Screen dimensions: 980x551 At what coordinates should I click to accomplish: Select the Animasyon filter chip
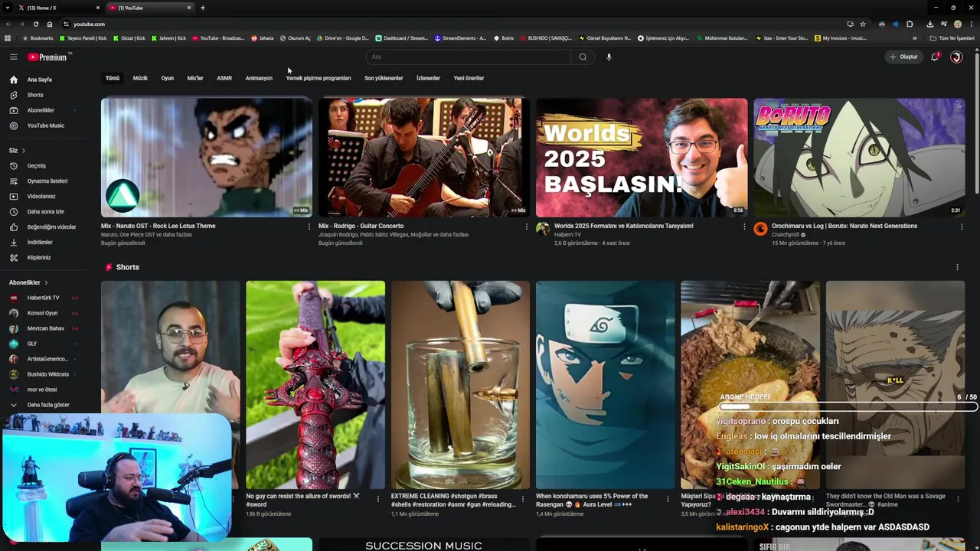pyautogui.click(x=259, y=78)
